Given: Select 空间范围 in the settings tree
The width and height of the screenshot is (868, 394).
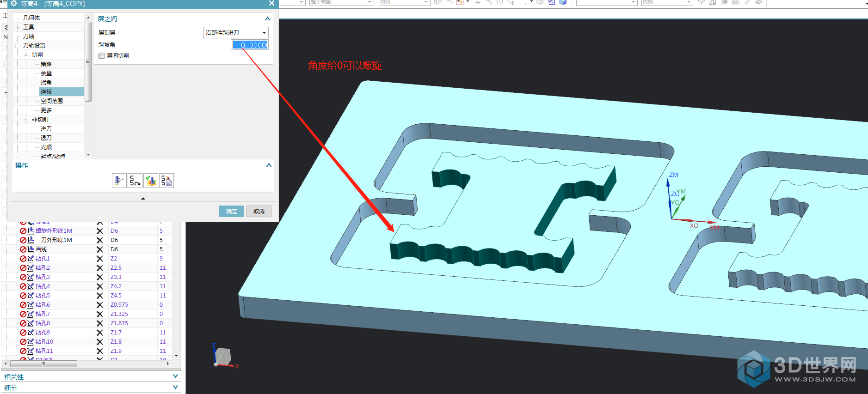Looking at the screenshot, I should click(x=52, y=101).
